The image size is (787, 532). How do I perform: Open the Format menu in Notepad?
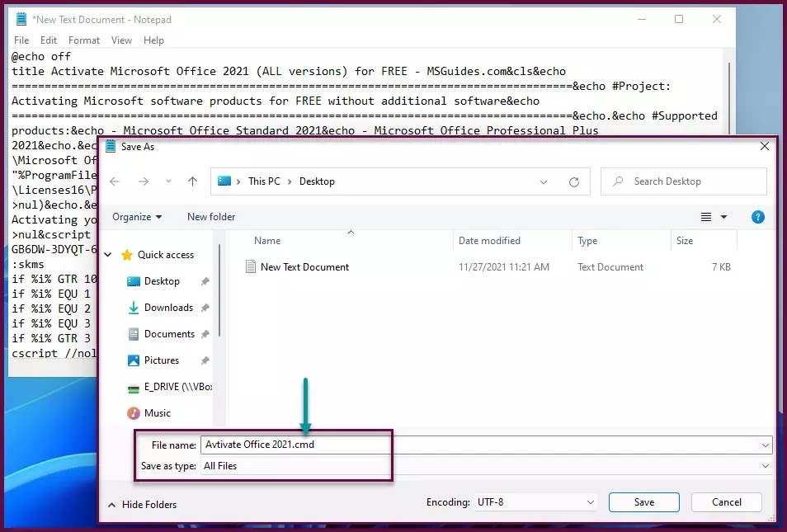[84, 40]
